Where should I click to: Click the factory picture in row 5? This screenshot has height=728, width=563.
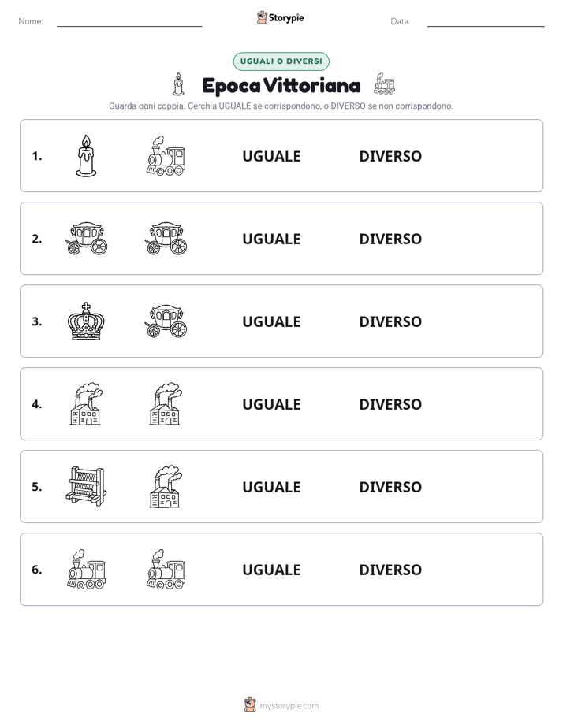click(166, 487)
